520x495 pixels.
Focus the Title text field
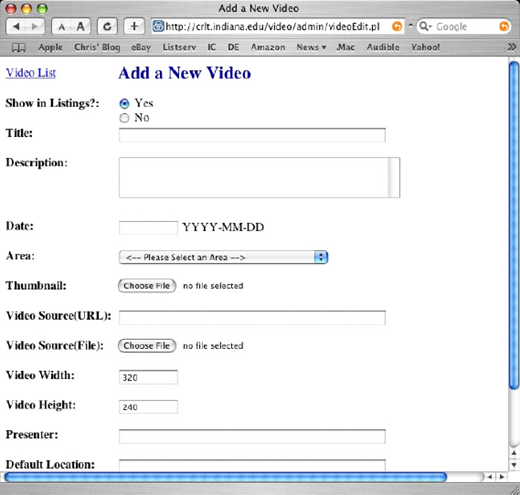tap(252, 135)
